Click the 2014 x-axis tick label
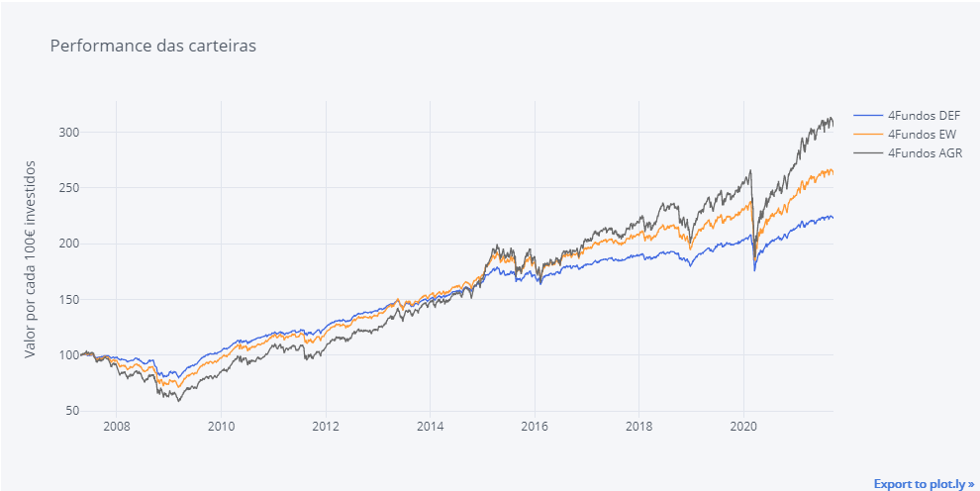 [x=430, y=428]
